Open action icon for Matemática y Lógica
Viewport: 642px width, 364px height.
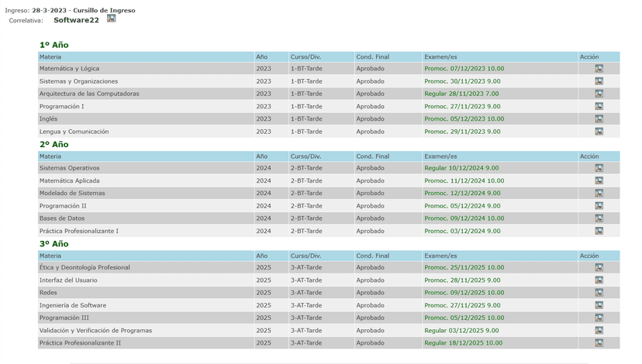coord(599,69)
